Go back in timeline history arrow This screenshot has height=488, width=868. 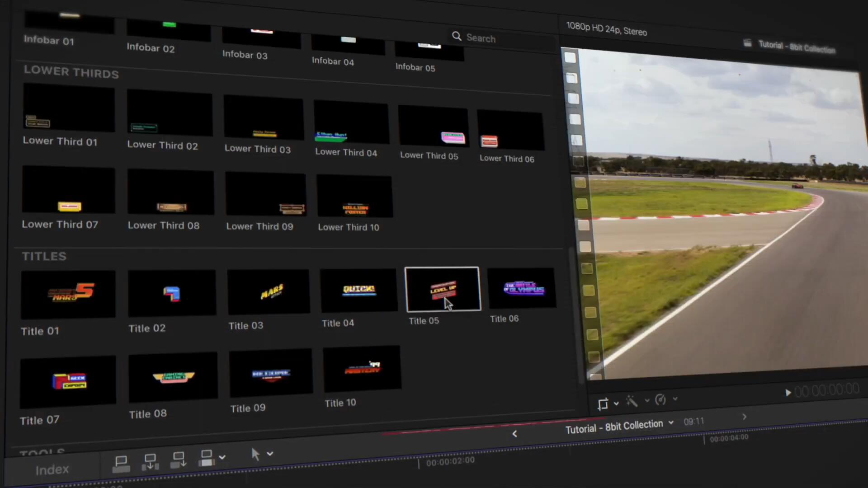pyautogui.click(x=514, y=434)
